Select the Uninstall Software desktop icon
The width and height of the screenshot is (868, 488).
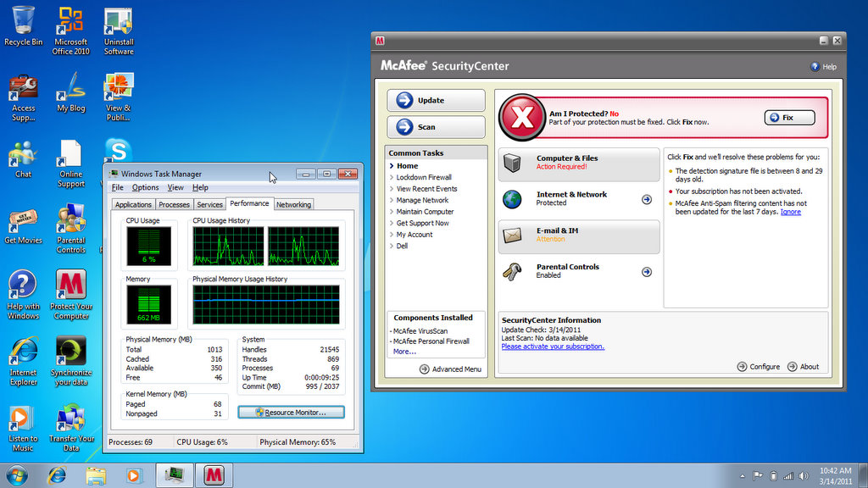click(x=119, y=30)
